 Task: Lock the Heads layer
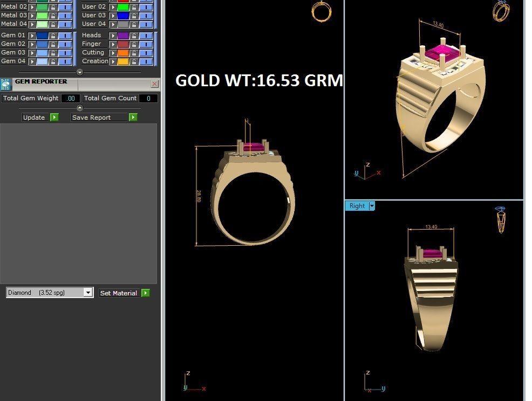(x=134, y=36)
